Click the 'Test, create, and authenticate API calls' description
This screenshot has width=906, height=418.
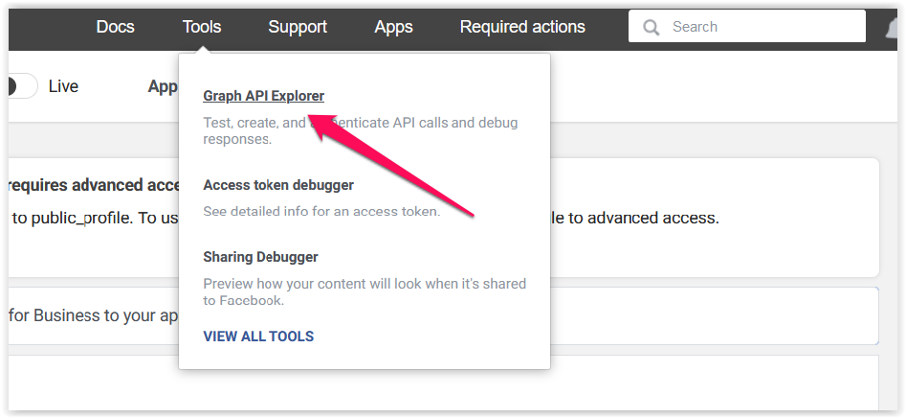pyautogui.click(x=360, y=131)
